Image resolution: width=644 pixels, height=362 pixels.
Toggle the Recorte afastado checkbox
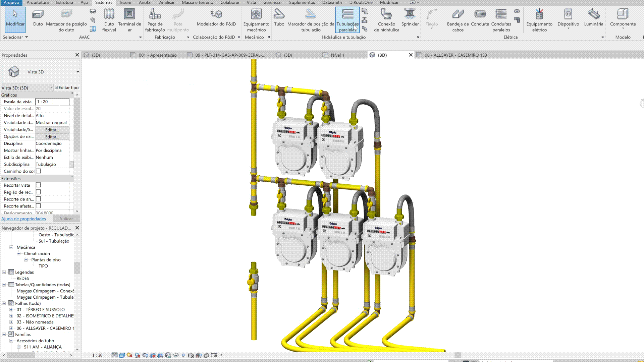coord(39,206)
